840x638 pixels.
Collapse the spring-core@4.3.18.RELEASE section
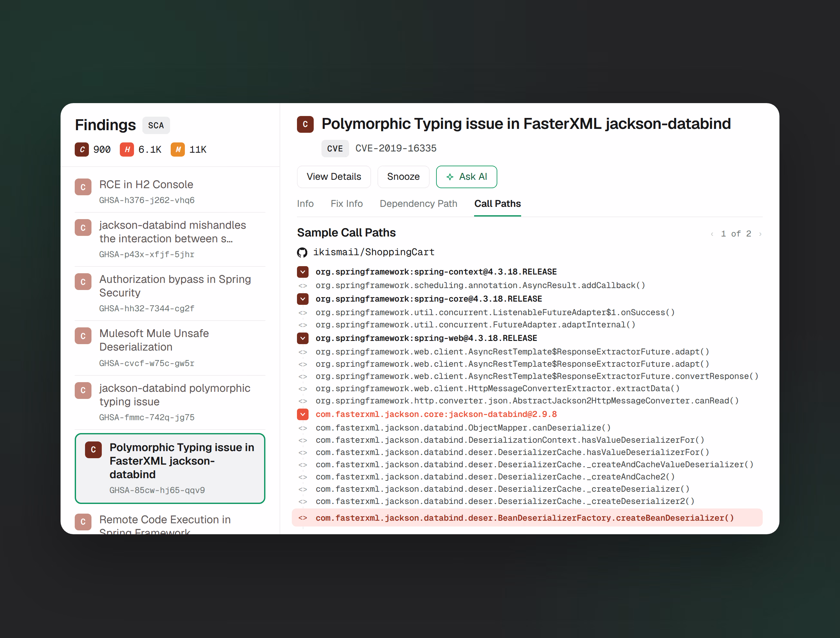(x=303, y=299)
